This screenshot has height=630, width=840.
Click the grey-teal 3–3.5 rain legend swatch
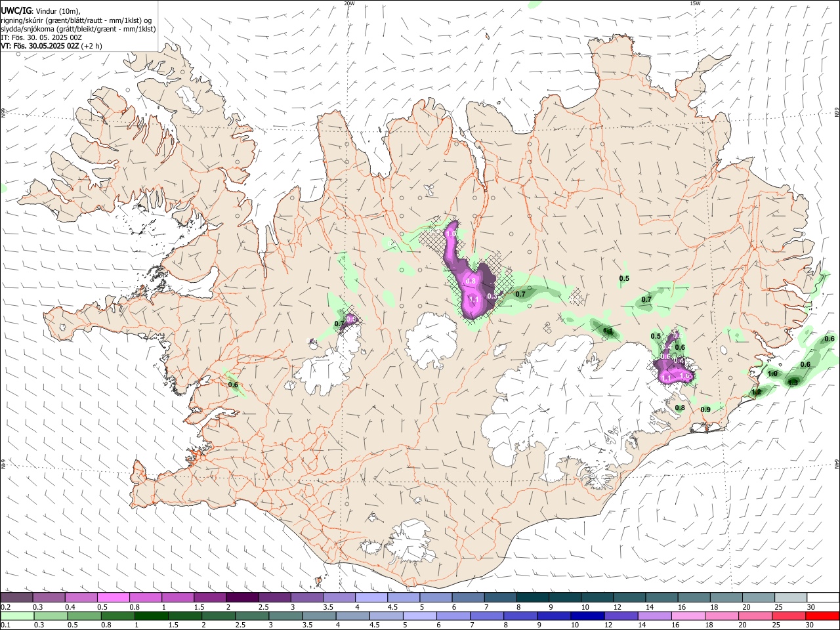(285, 616)
